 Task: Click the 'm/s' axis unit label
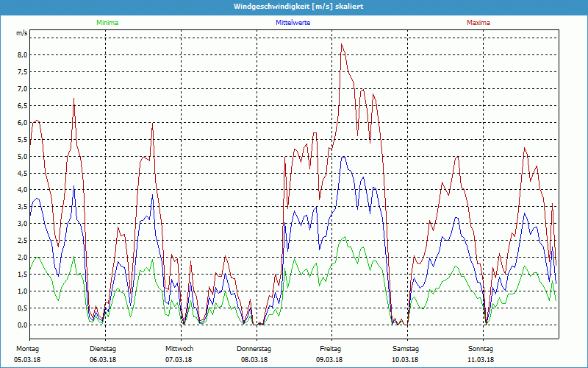[22, 33]
